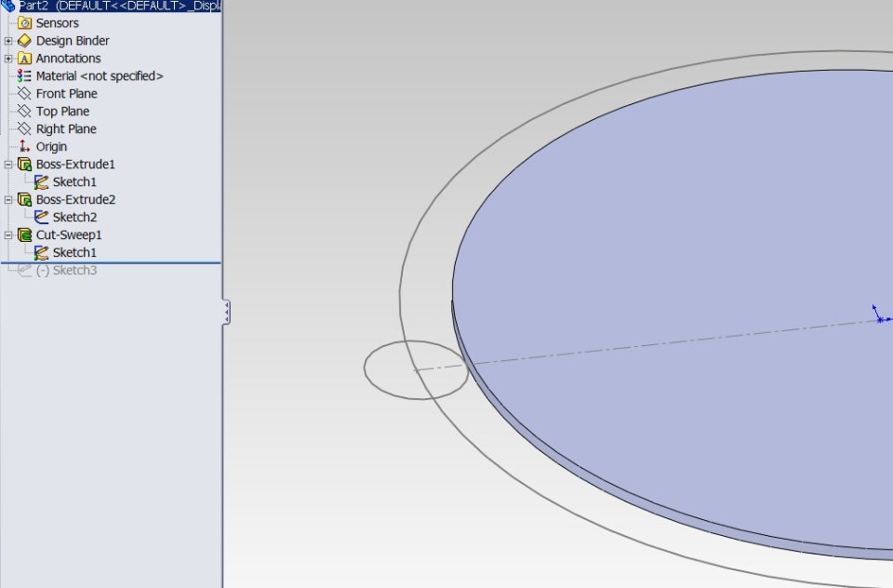Click the Sensors folder icon
Viewport: 893px width, 588px height.
pos(24,22)
